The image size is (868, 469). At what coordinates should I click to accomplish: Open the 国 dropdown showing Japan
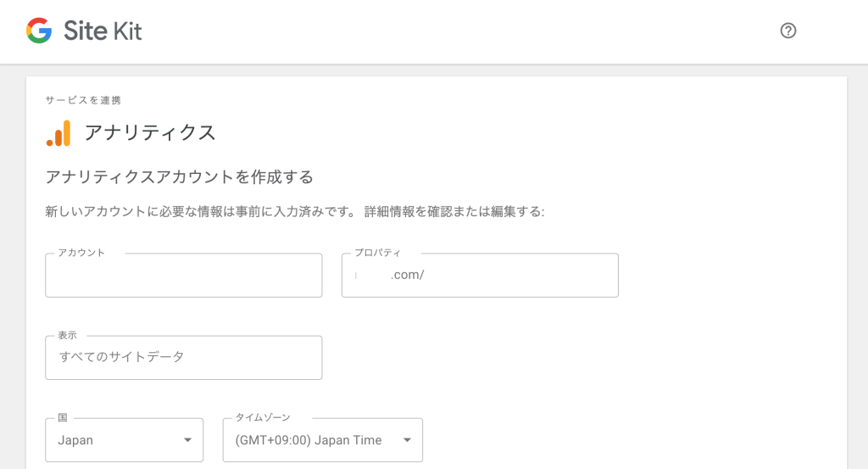tap(124, 440)
